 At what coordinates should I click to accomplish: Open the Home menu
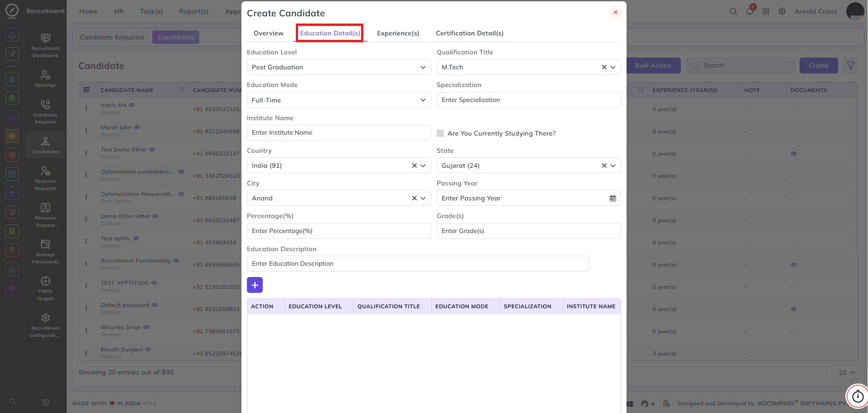tap(88, 11)
